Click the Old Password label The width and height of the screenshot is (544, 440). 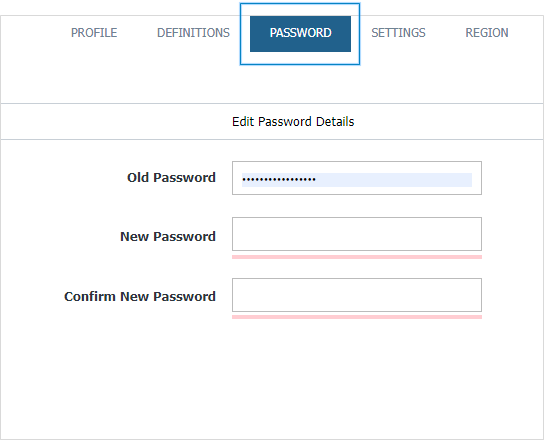(171, 178)
